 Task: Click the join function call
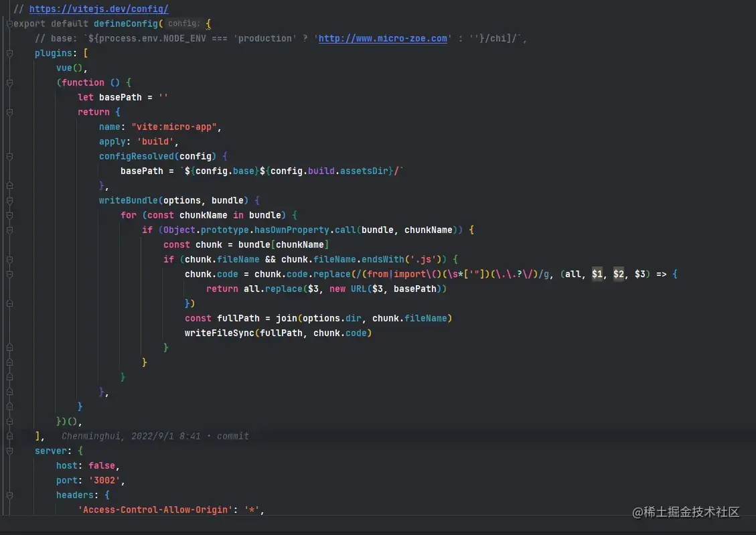pos(287,318)
